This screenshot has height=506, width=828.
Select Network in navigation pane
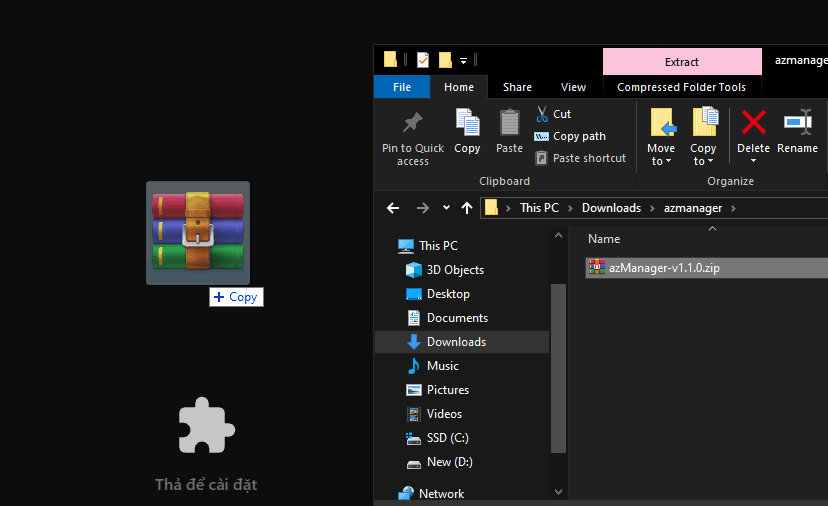pyautogui.click(x=441, y=494)
